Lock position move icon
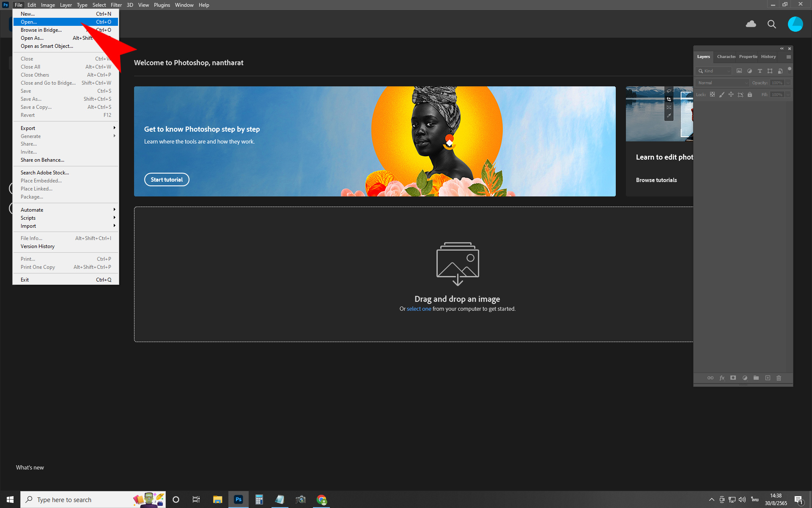This screenshot has width=812, height=508. [x=731, y=94]
